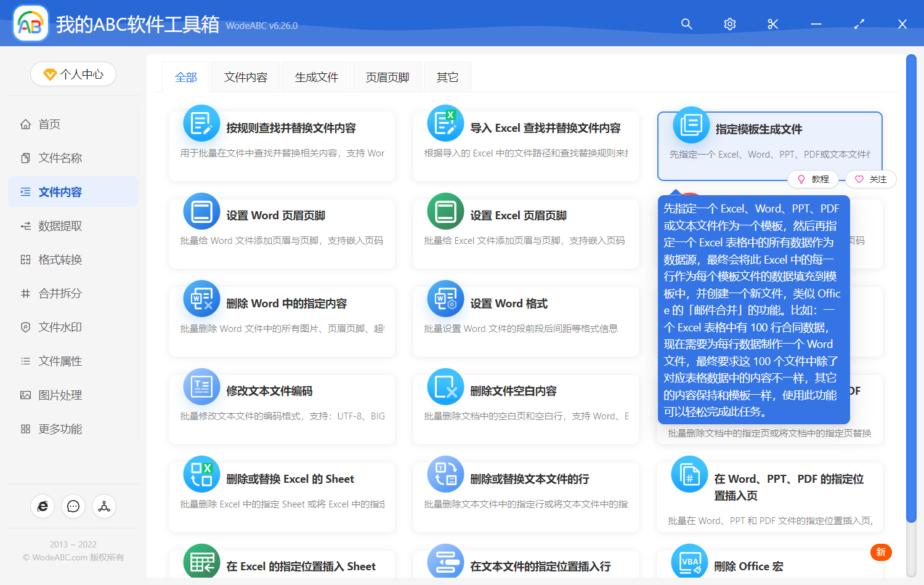This screenshot has height=585, width=924.
Task: Open settings via the gear icon
Action: pyautogui.click(x=729, y=24)
